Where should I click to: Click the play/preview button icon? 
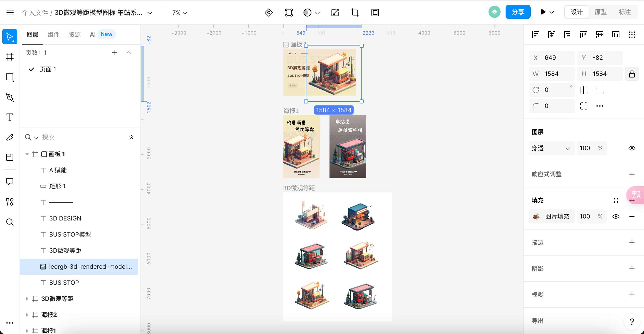point(543,12)
